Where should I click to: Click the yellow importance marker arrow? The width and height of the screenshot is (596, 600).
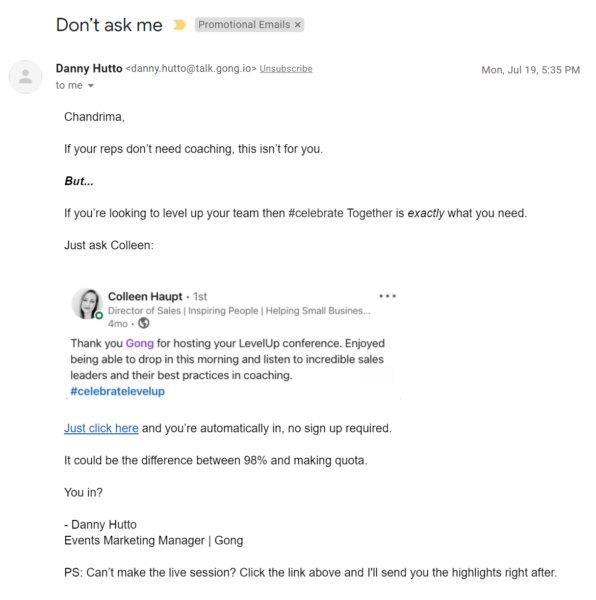tap(179, 25)
